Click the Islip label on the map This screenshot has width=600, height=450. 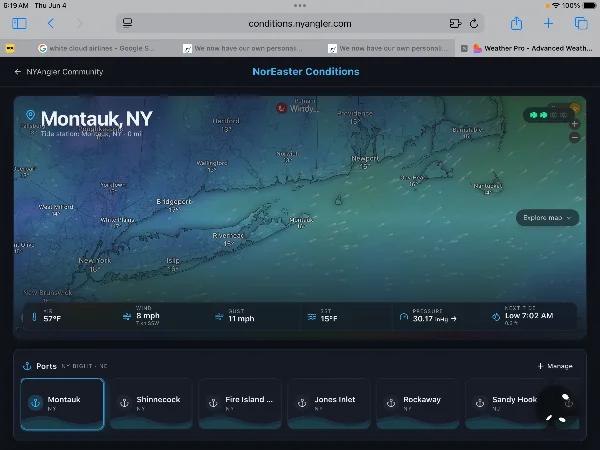pos(173,261)
